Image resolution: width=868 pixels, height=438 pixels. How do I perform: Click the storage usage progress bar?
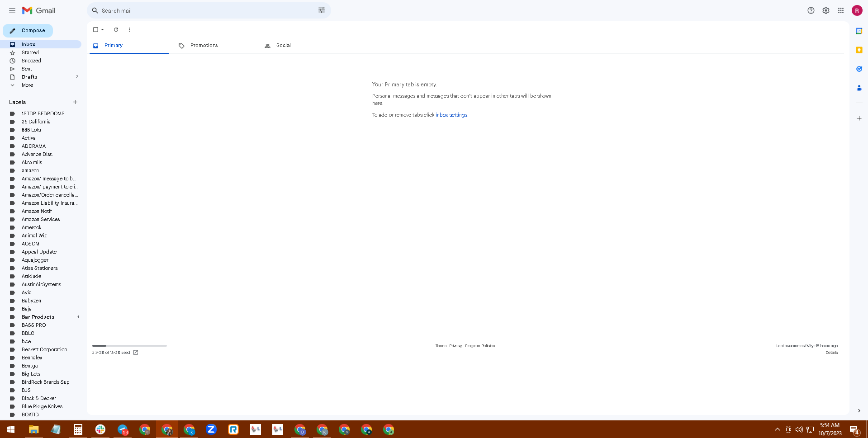point(129,346)
